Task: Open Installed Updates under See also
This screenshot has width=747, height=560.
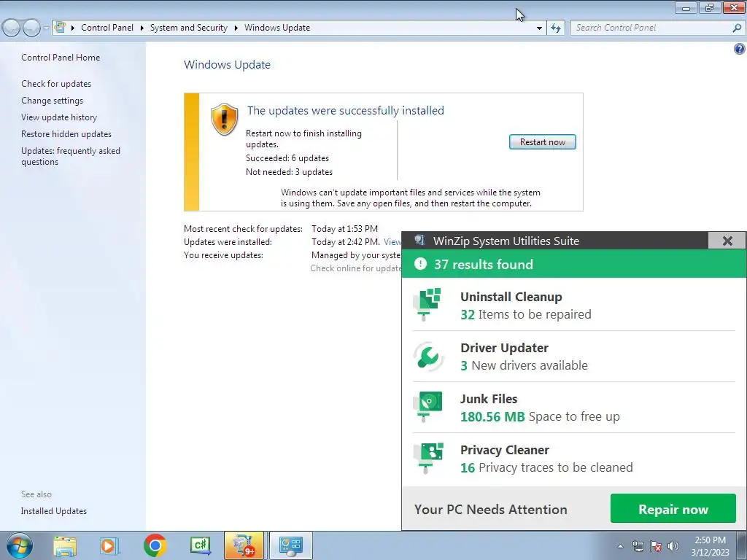Action: pos(54,511)
